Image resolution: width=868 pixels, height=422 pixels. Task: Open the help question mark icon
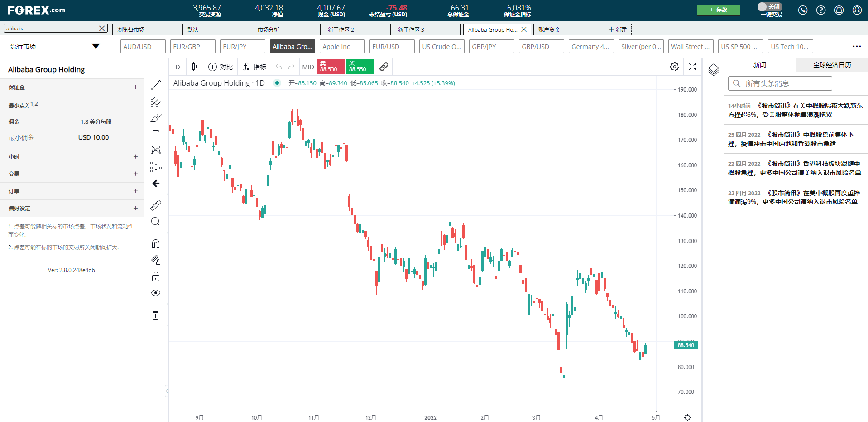tap(821, 10)
